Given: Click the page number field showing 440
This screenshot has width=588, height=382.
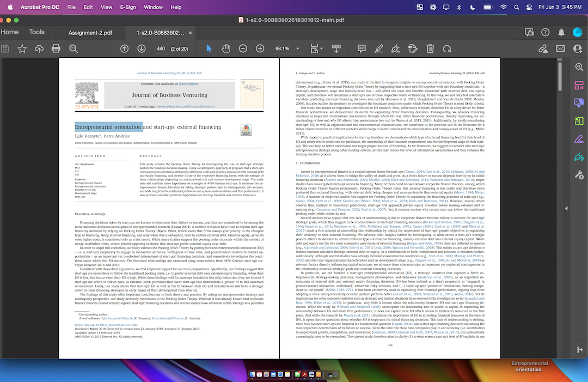Looking at the screenshot, I should tap(161, 48).
